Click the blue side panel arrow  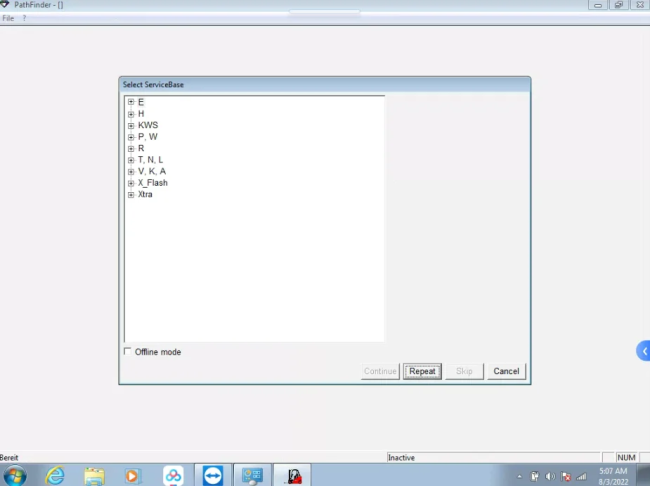[x=644, y=351]
